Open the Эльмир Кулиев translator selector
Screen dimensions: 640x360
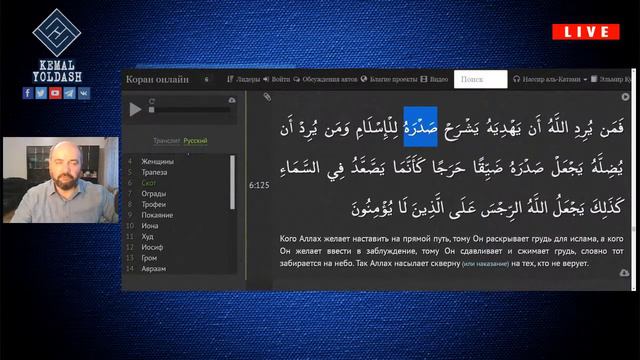click(611, 79)
